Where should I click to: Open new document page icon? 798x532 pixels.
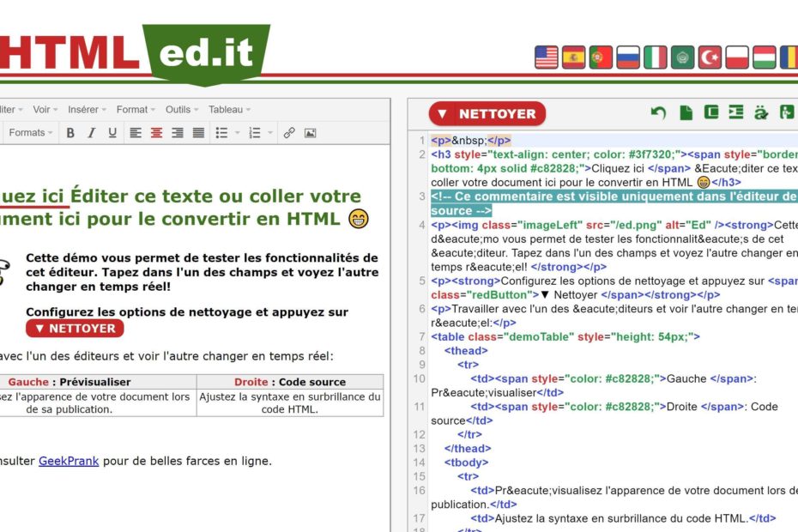coord(686,112)
